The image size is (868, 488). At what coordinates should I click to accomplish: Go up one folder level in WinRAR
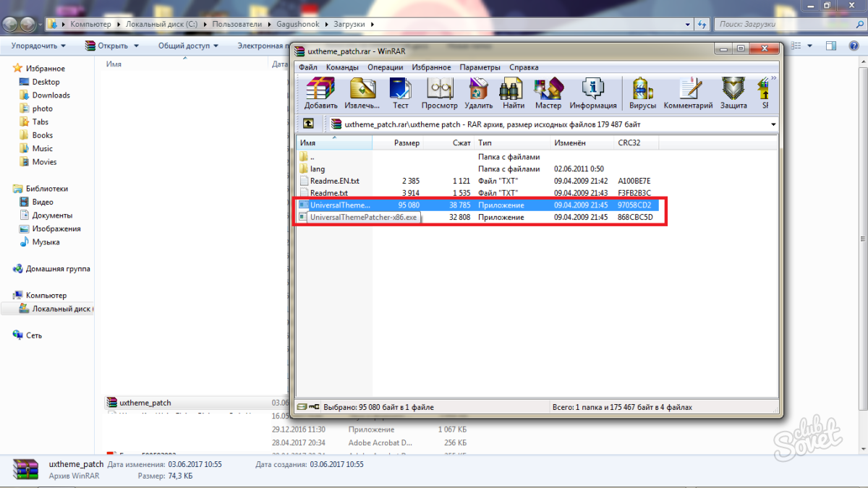[x=308, y=124]
